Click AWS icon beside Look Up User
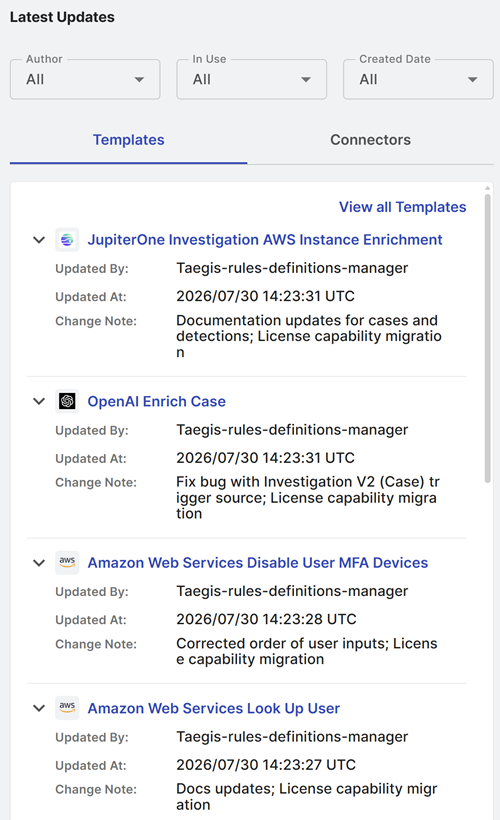 click(x=67, y=708)
